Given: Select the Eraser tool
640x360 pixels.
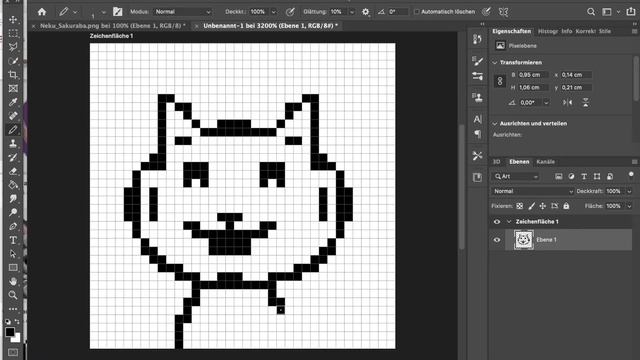Looking at the screenshot, I should click(x=13, y=171).
